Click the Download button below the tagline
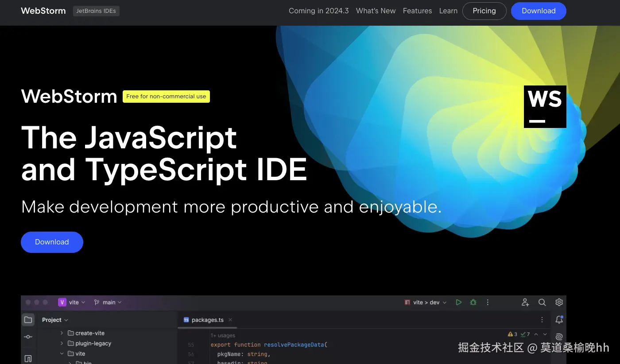 point(52,242)
